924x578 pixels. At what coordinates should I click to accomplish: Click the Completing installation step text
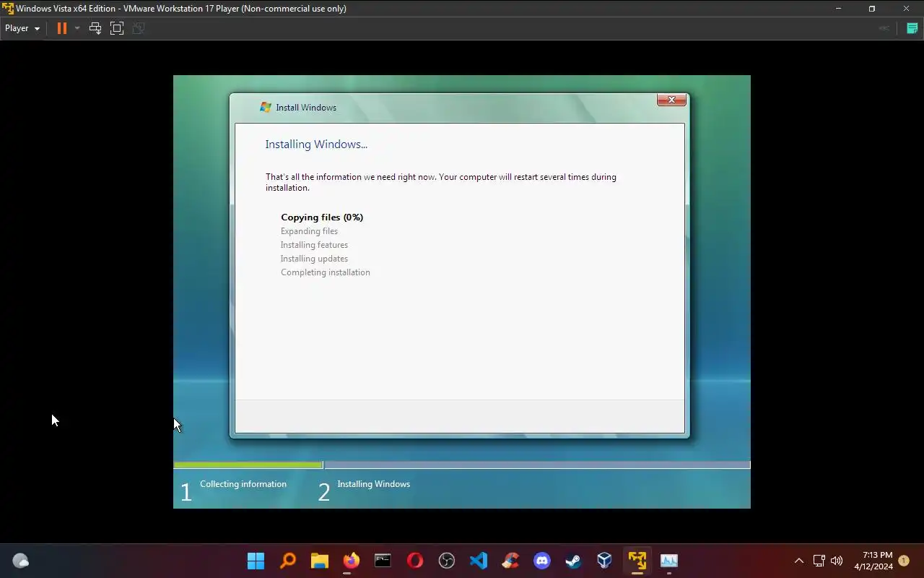[325, 272]
